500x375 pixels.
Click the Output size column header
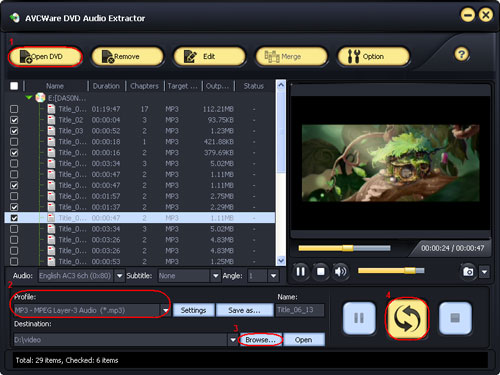click(x=218, y=86)
